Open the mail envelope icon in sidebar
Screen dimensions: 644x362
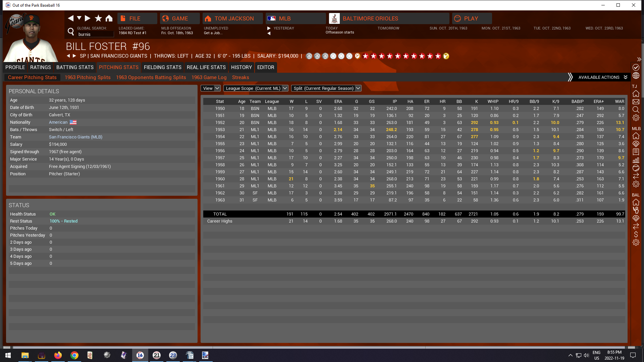636,102
